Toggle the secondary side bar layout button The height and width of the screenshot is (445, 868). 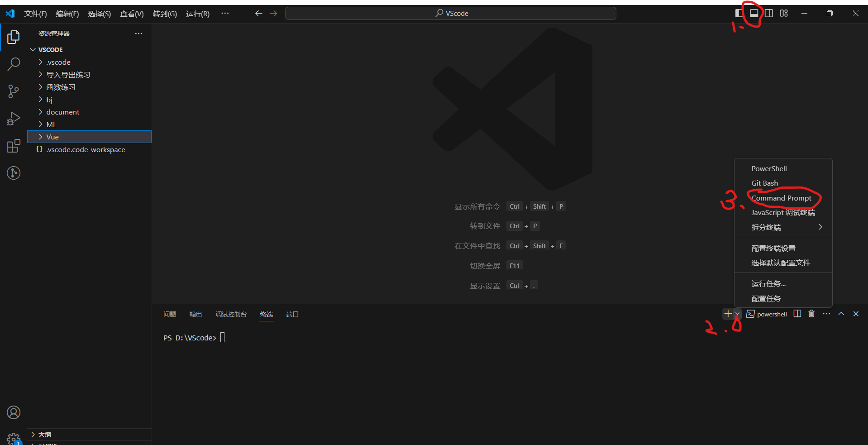769,13
